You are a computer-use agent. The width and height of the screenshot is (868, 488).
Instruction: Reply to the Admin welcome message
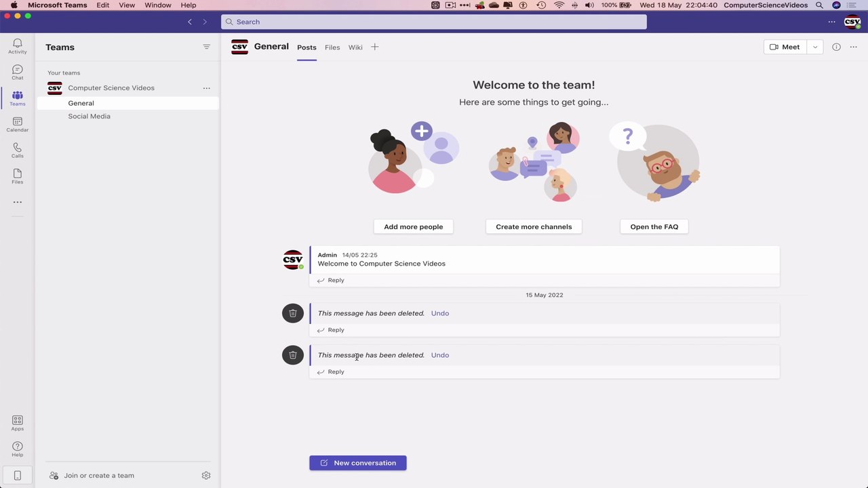(x=331, y=281)
